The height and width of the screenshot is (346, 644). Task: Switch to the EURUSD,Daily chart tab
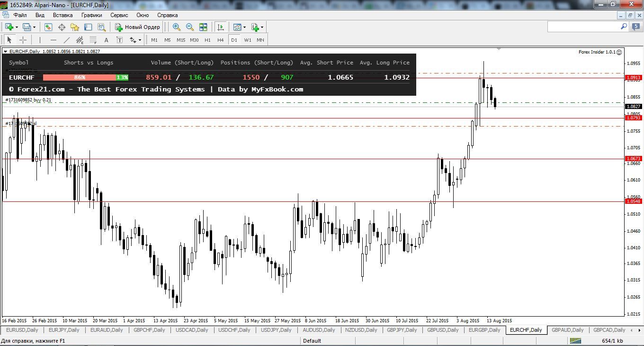(x=22, y=330)
